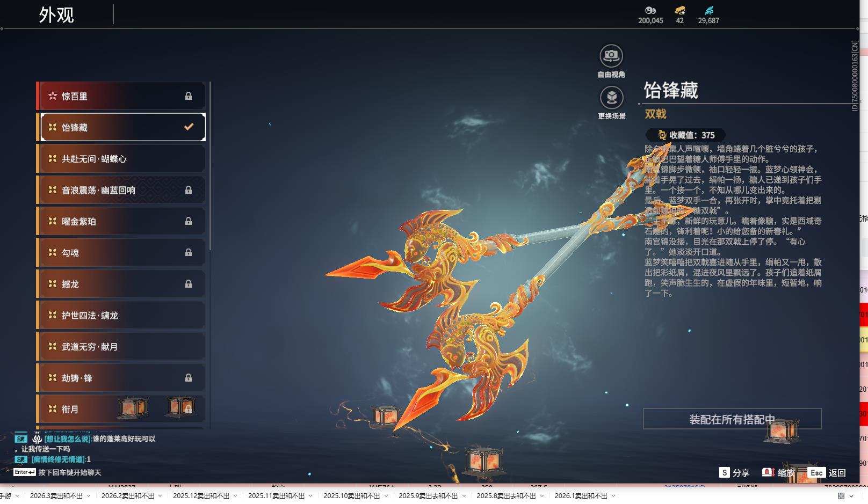Click the lock icon on 惊百里
The width and height of the screenshot is (868, 504).
pyautogui.click(x=189, y=96)
